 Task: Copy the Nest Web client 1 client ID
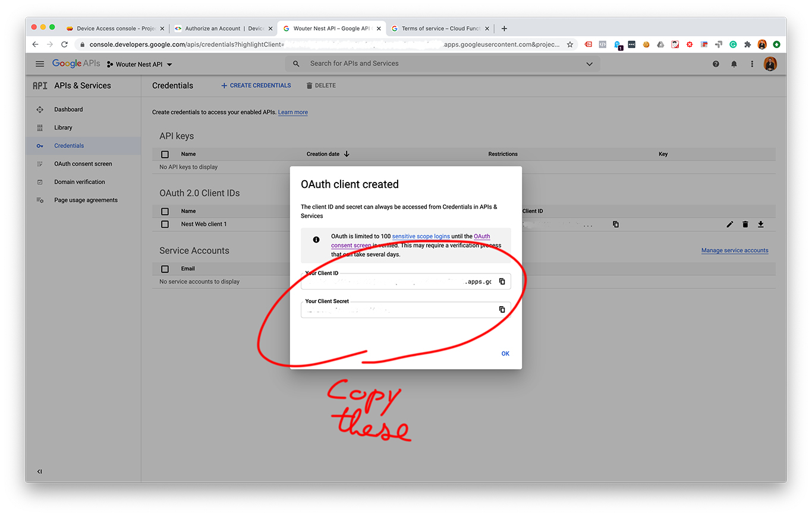click(x=616, y=224)
